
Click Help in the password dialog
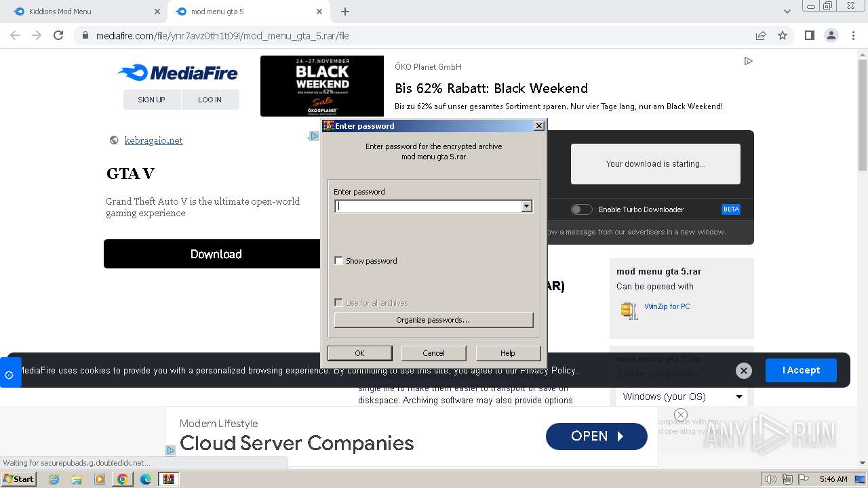(508, 353)
